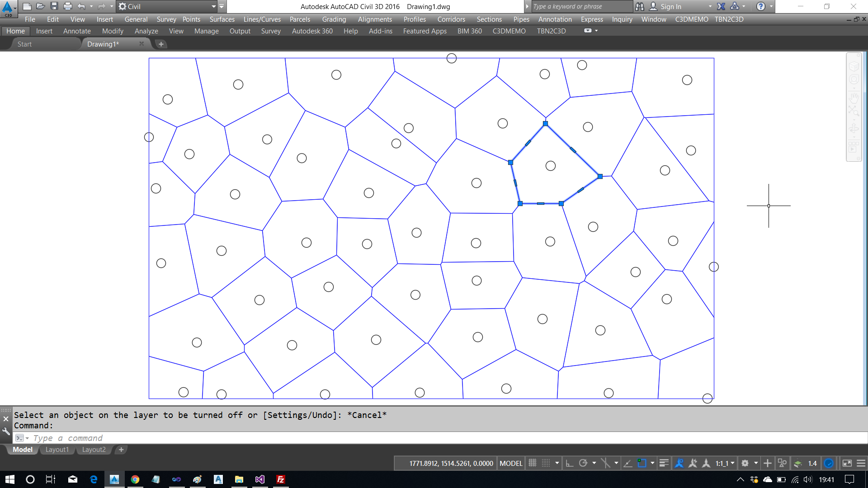Viewport: 868px width, 488px height.
Task: Switch to the Analyze ribbon tab
Action: click(x=146, y=31)
